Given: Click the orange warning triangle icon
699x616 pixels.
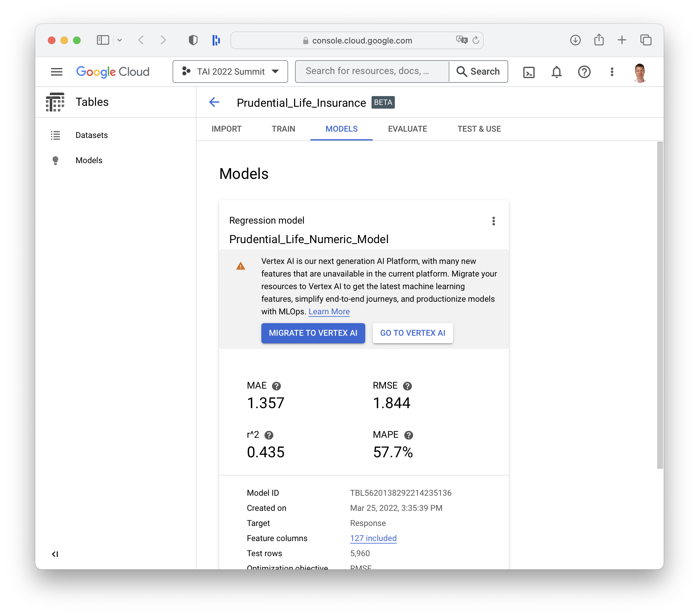Looking at the screenshot, I should 241,266.
